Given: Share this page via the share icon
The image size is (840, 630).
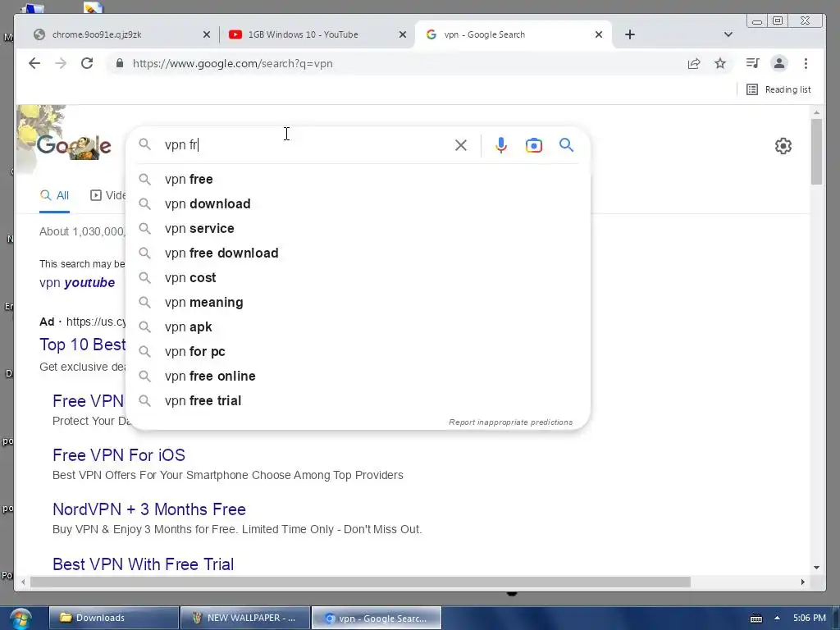Looking at the screenshot, I should click(694, 64).
